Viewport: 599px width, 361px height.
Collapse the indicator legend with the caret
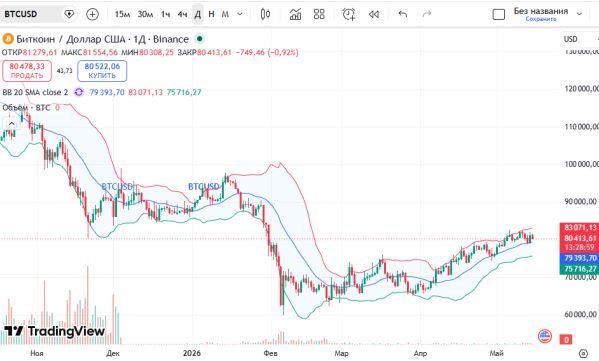coord(11,123)
